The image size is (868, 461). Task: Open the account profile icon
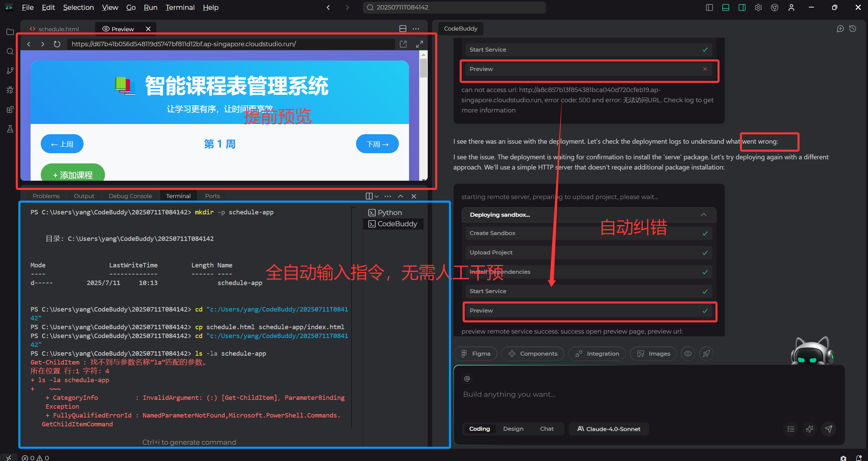792,7
